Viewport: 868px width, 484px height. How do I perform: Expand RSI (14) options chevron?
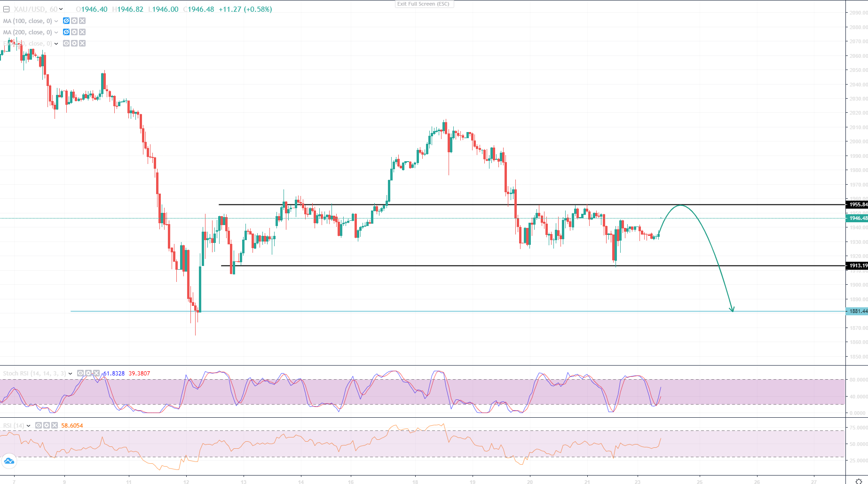tap(29, 426)
